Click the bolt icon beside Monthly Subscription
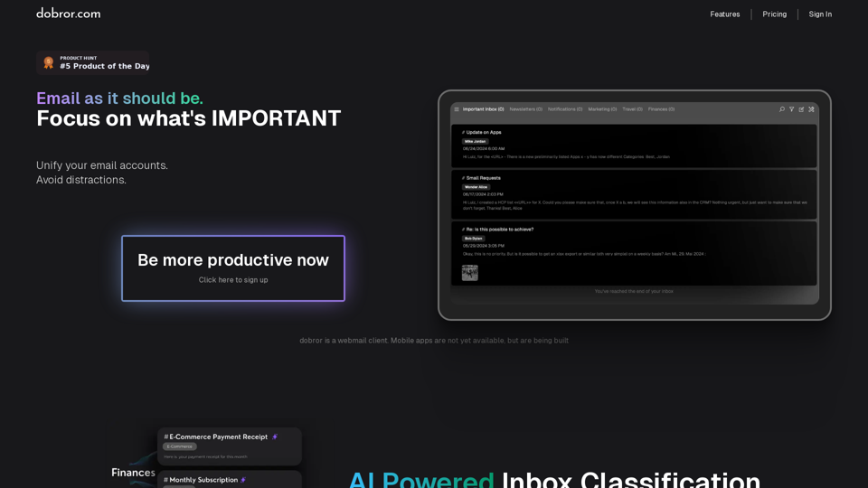 coord(243,480)
